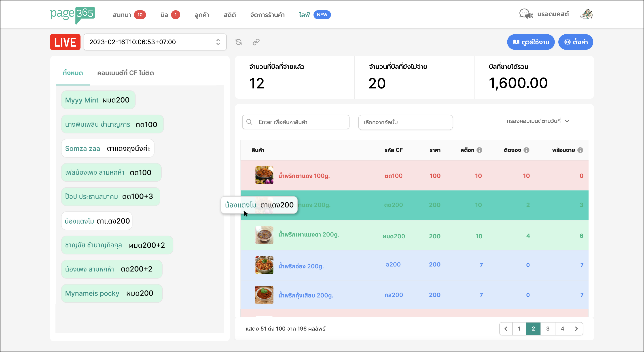Open the สถิติ menu item
This screenshot has height=352, width=644.
coord(229,15)
